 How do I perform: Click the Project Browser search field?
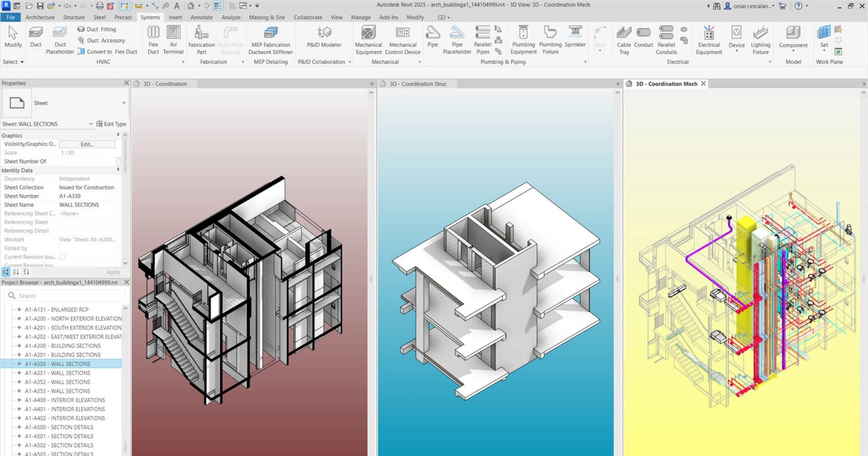(64, 295)
